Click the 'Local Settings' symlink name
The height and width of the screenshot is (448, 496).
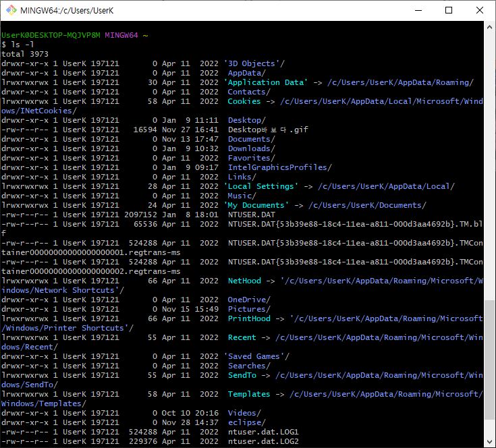(261, 186)
